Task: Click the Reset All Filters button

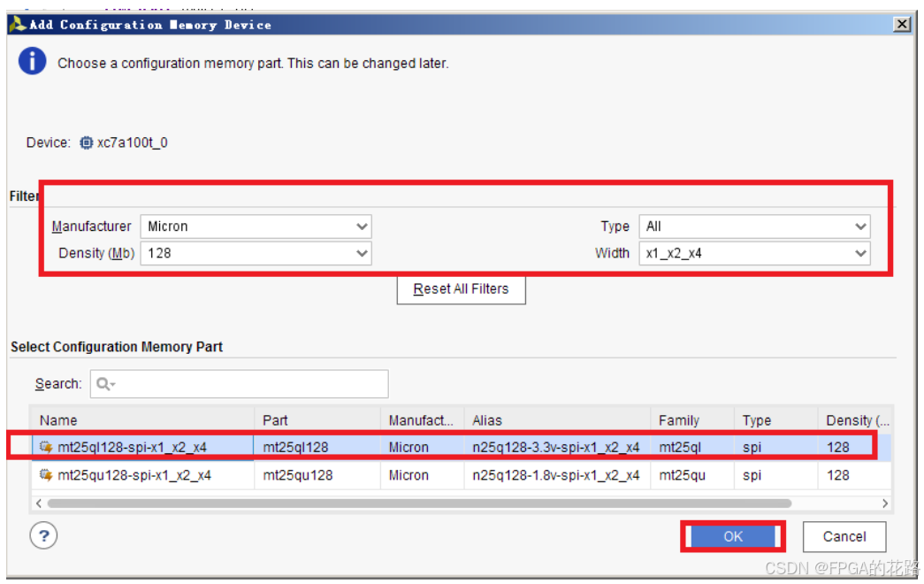Action: [x=461, y=289]
